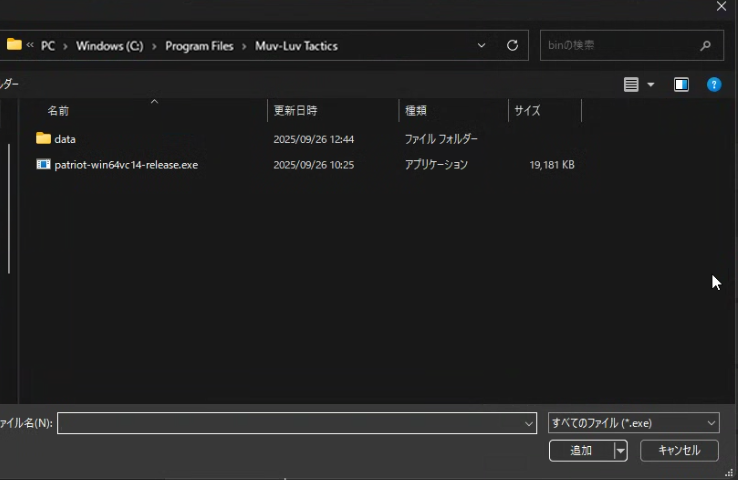Click the file name input field
The height and width of the screenshot is (480, 738).
click(x=290, y=424)
